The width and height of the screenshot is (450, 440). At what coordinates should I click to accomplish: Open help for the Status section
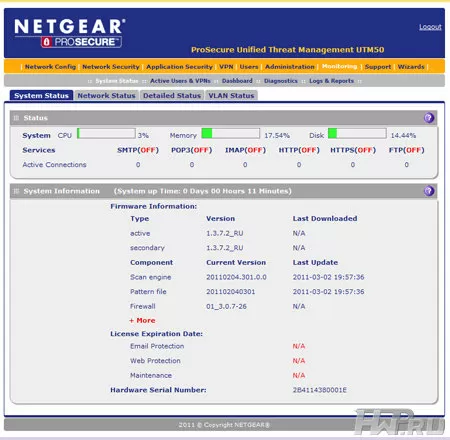[429, 118]
